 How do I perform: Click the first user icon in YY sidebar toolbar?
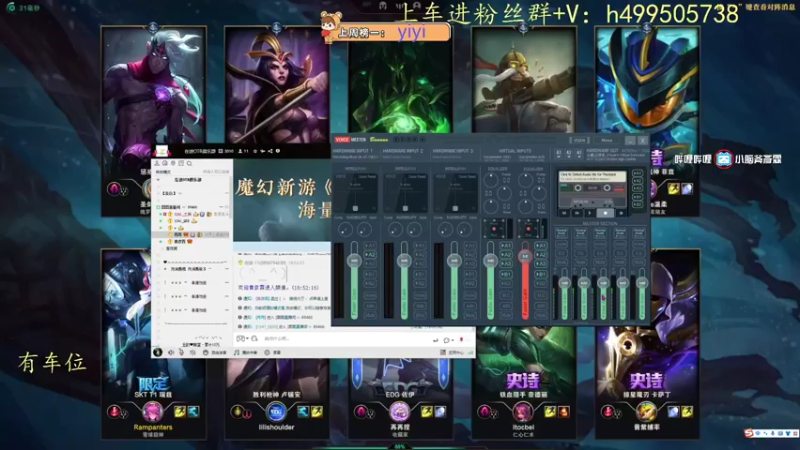157,163
